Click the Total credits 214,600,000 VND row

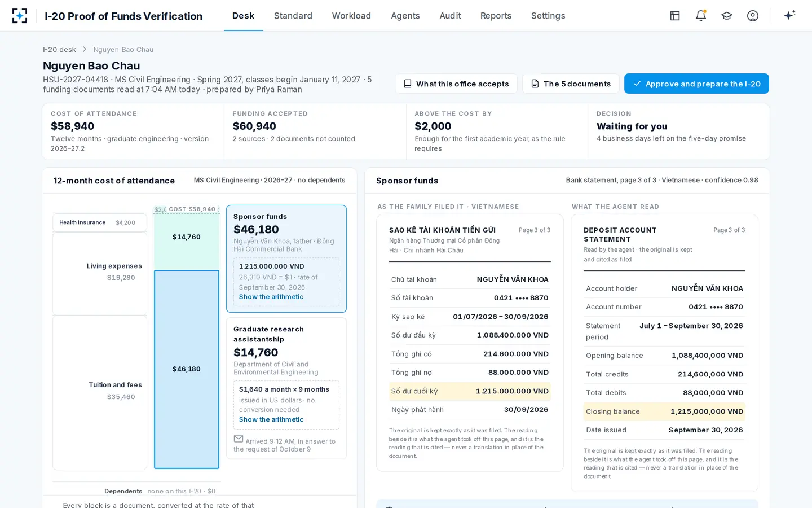pyautogui.click(x=664, y=374)
